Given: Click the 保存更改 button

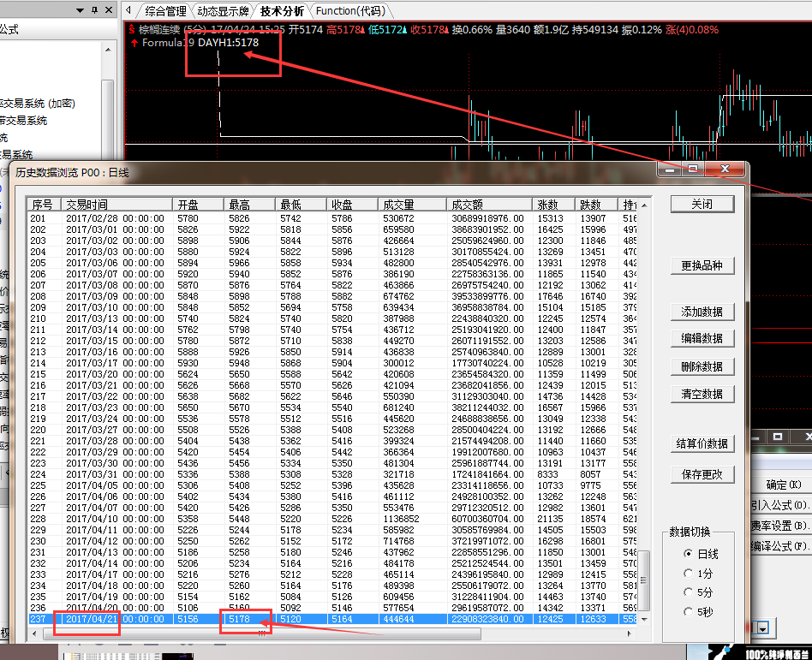Looking at the screenshot, I should point(702,474).
